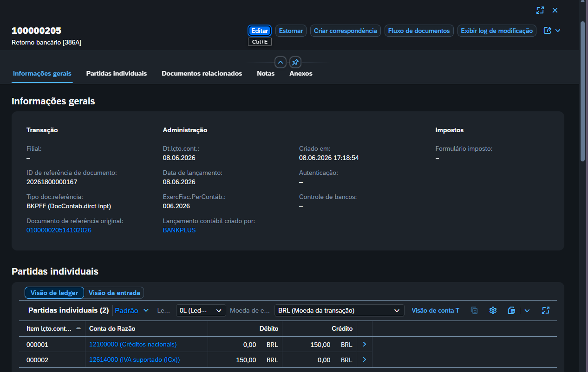588x372 pixels.
Task: Open the 0L ledger dropdown
Action: (x=201, y=310)
